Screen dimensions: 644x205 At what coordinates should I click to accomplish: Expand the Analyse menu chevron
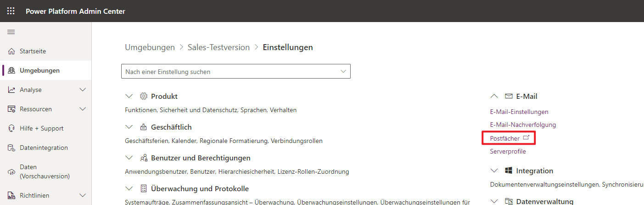(83, 90)
